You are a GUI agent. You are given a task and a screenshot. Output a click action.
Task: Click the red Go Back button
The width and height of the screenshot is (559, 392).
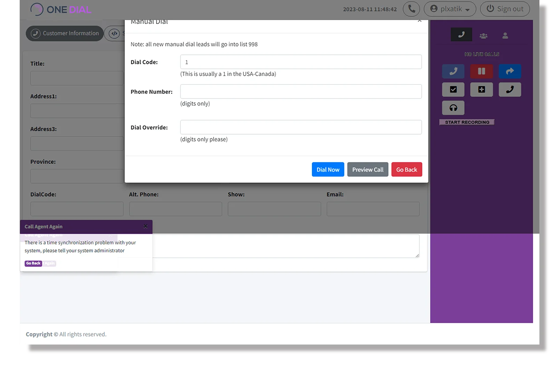coord(407,170)
